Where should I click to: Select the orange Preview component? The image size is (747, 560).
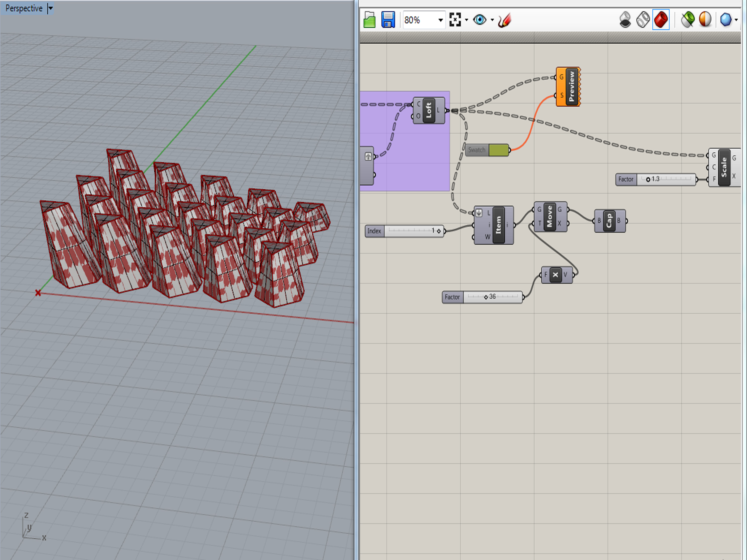pyautogui.click(x=571, y=87)
